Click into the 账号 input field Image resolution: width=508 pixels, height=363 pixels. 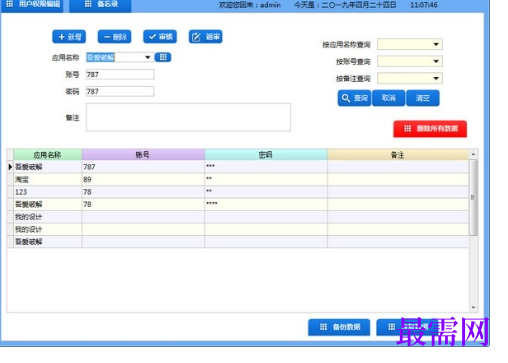pos(120,74)
